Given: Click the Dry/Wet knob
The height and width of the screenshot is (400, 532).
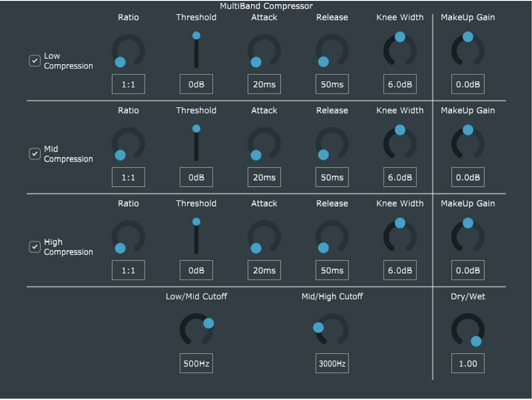Looking at the screenshot, I should (x=468, y=330).
